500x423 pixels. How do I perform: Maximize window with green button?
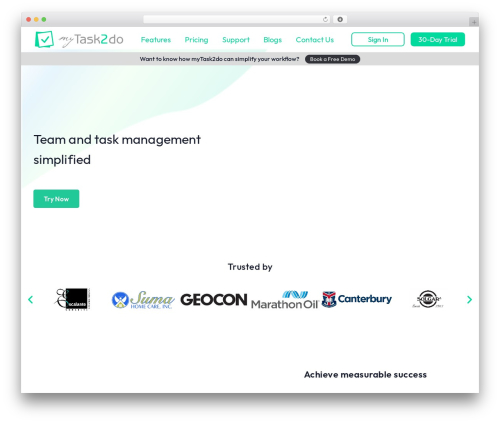coord(44,19)
